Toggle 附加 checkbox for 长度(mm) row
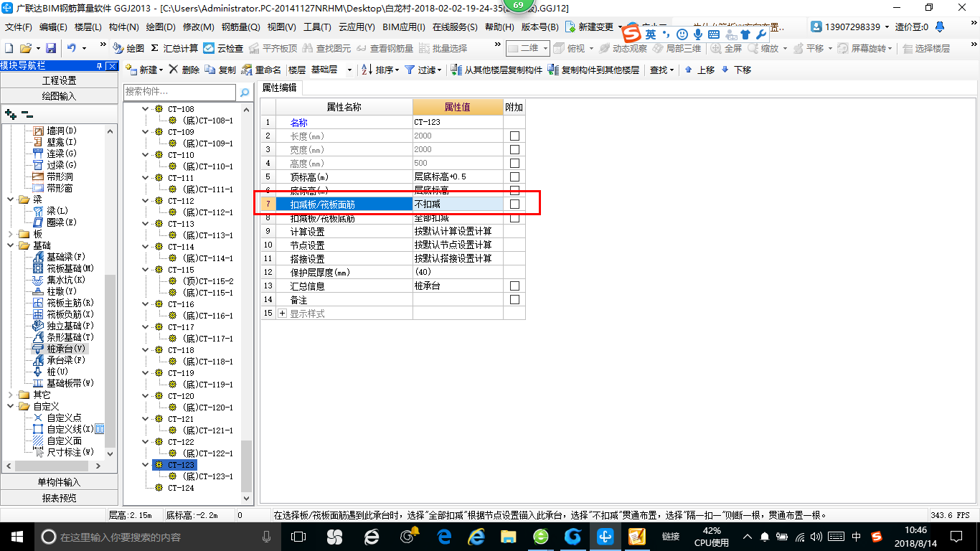 (x=514, y=136)
